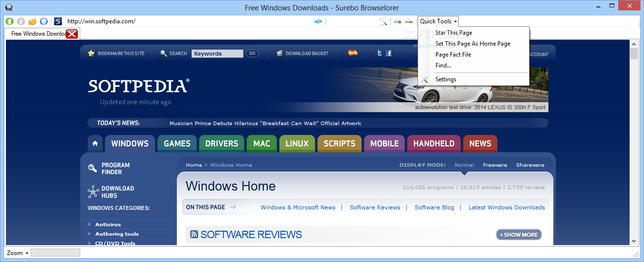This screenshot has height=262, width=644.
Task: Choose Set This Page As Home Page
Action: click(x=473, y=44)
